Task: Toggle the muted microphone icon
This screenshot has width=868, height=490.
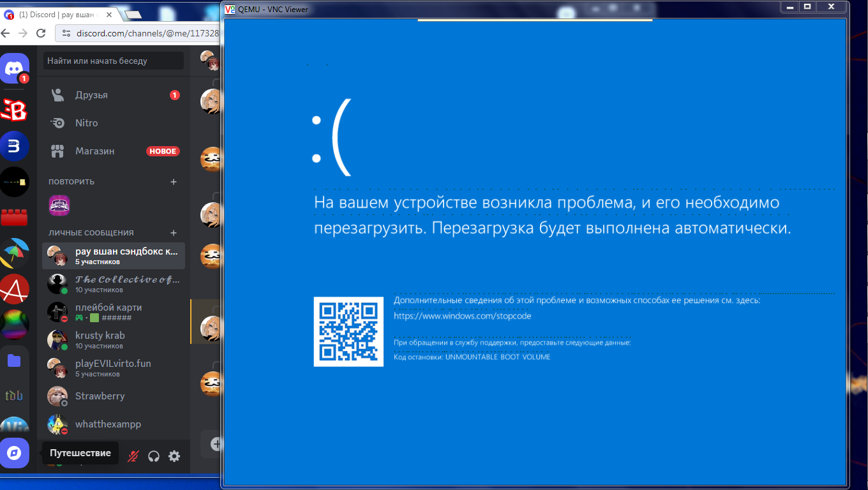Action: (x=133, y=456)
